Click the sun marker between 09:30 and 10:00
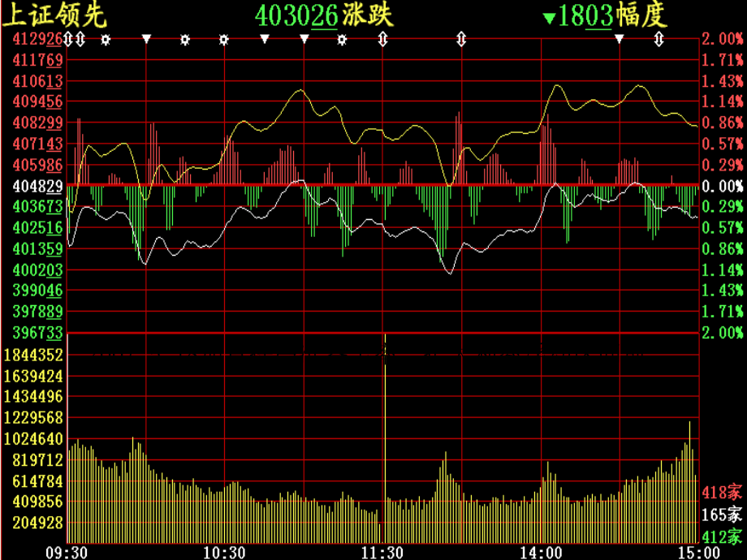 pos(106,40)
